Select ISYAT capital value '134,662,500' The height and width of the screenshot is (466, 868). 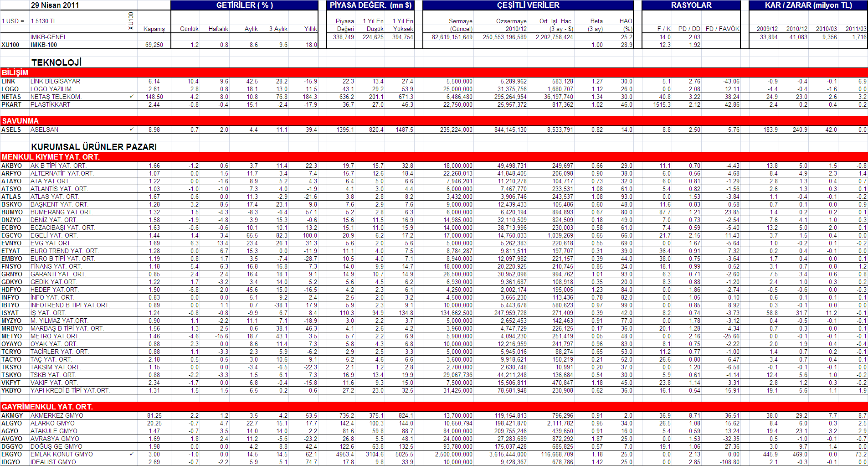[x=456, y=313]
